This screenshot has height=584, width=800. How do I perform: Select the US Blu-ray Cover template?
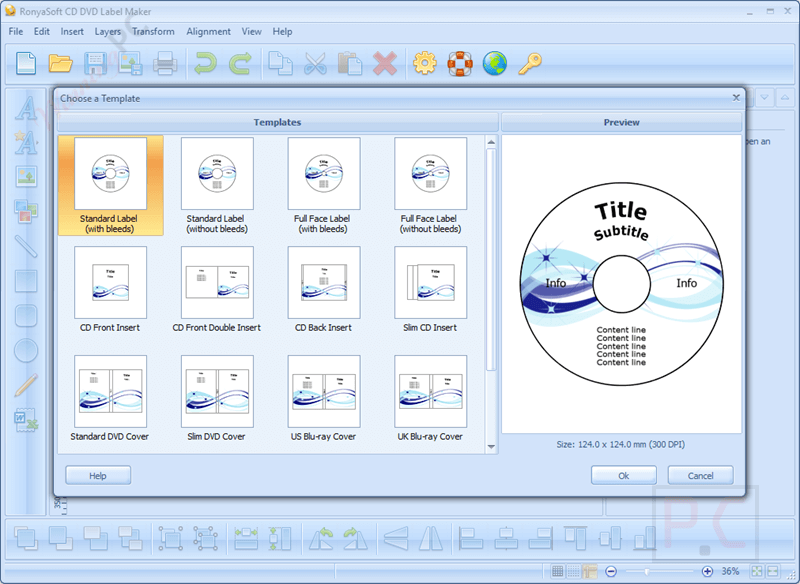(323, 398)
